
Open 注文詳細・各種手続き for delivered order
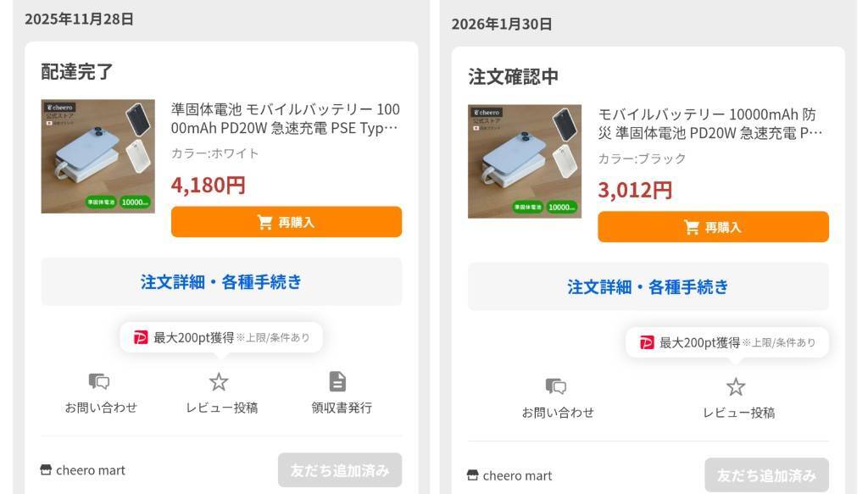coord(221,282)
